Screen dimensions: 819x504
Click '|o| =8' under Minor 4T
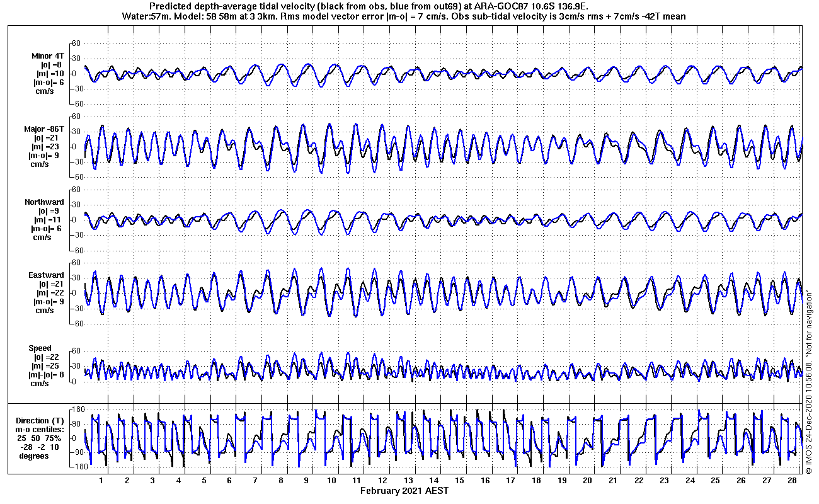click(x=50, y=65)
